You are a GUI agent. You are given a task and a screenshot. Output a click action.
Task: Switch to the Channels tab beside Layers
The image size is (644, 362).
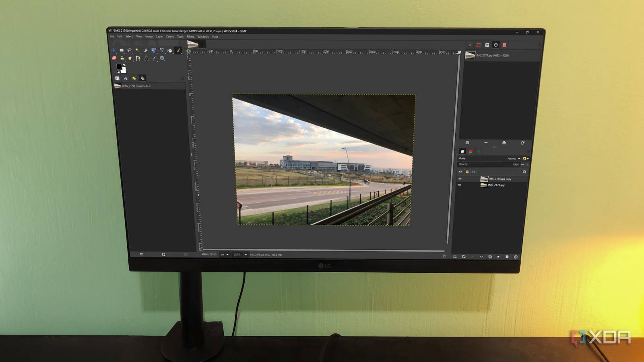(x=471, y=152)
